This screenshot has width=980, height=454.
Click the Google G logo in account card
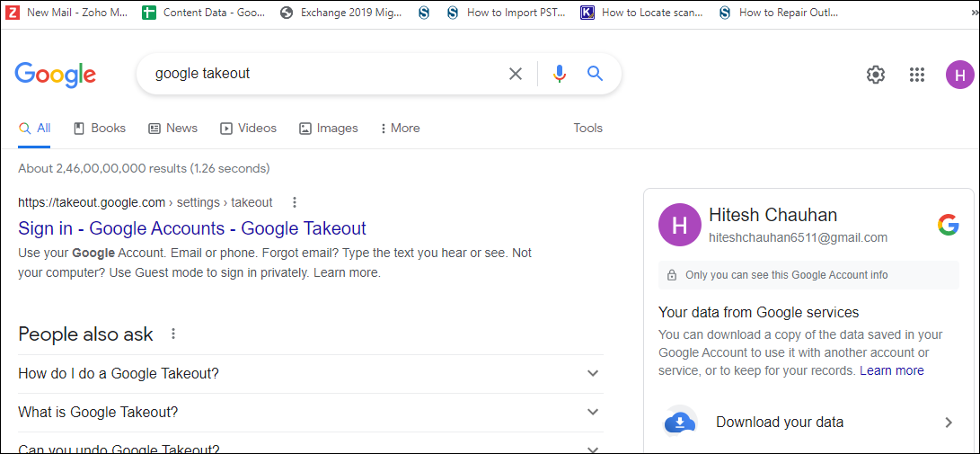click(x=949, y=225)
